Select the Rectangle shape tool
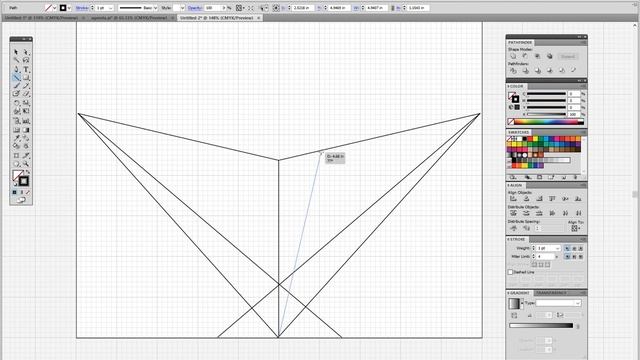The image size is (640, 360). 26,78
